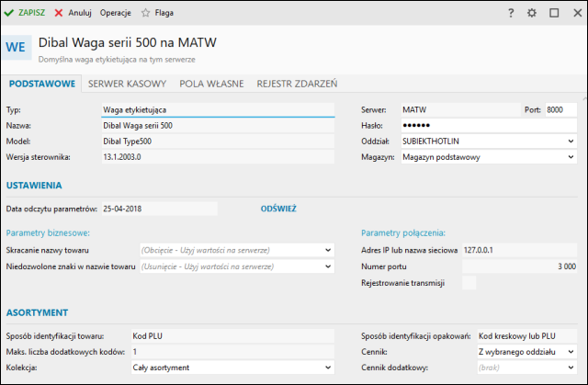This screenshot has height=385, width=588.
Task: Go to the POLA WŁASNE tab
Action: [211, 84]
